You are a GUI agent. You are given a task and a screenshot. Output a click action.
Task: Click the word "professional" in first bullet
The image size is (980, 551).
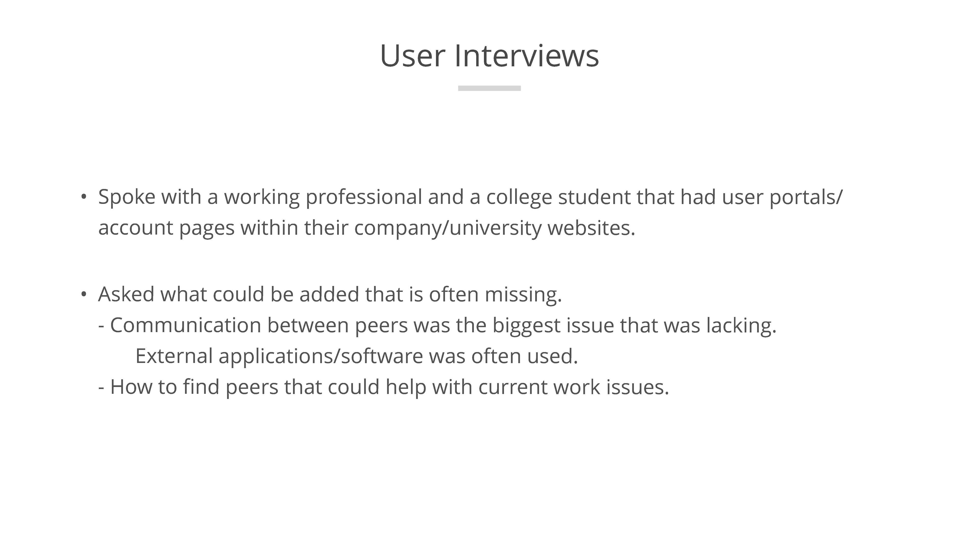(x=364, y=197)
